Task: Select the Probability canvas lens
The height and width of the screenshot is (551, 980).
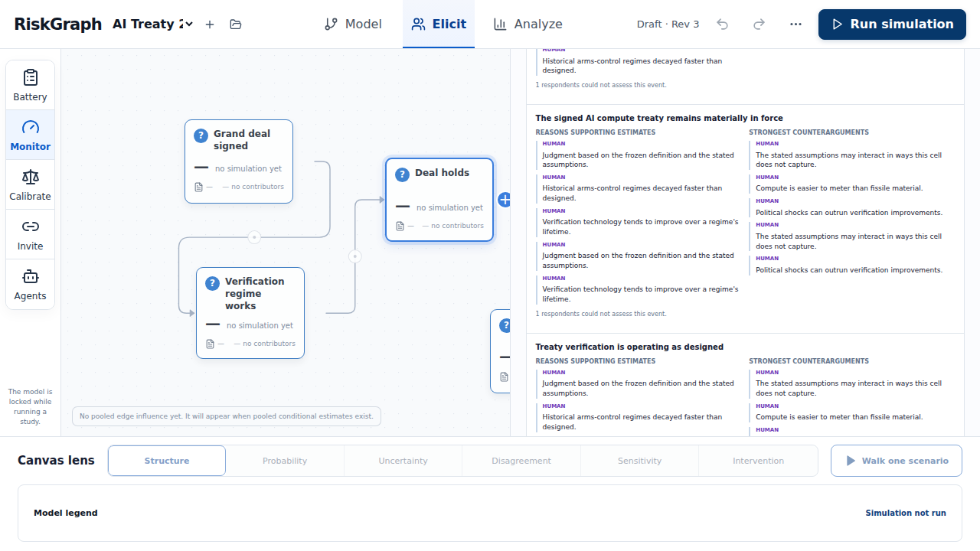Action: coord(285,461)
